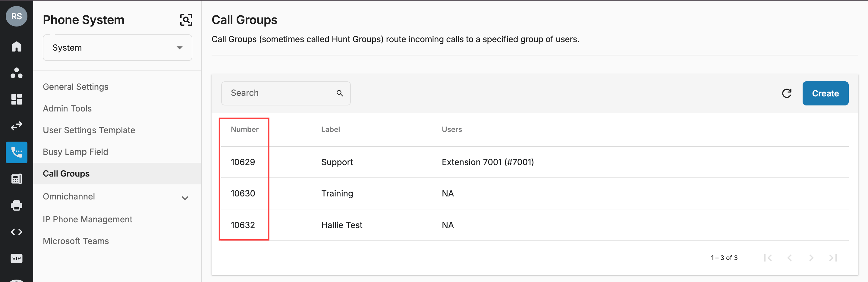
Task: Open Microsoft Teams menu item
Action: tap(76, 241)
